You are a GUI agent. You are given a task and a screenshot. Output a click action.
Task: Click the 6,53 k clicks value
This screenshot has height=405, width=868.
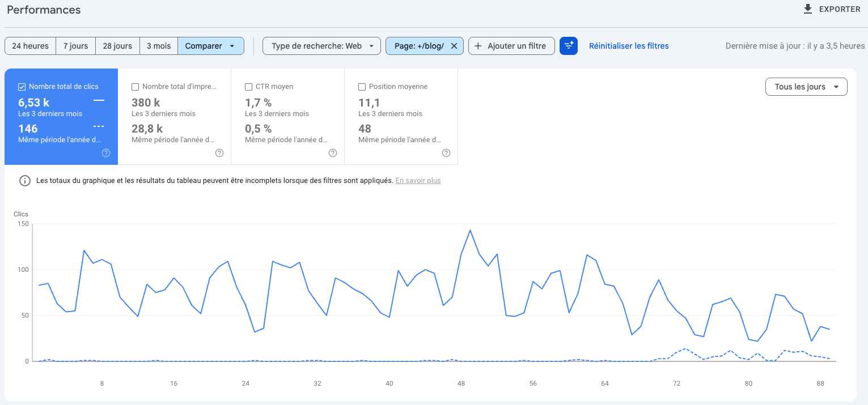point(33,103)
